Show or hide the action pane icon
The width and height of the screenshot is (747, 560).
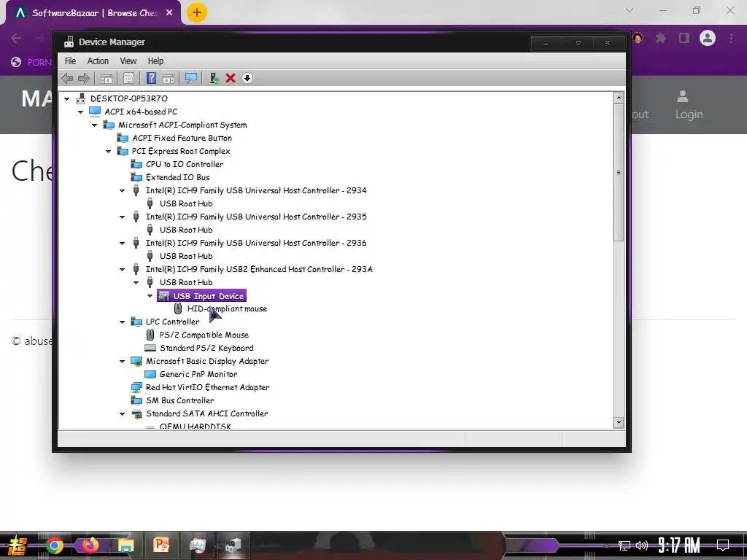point(169,78)
